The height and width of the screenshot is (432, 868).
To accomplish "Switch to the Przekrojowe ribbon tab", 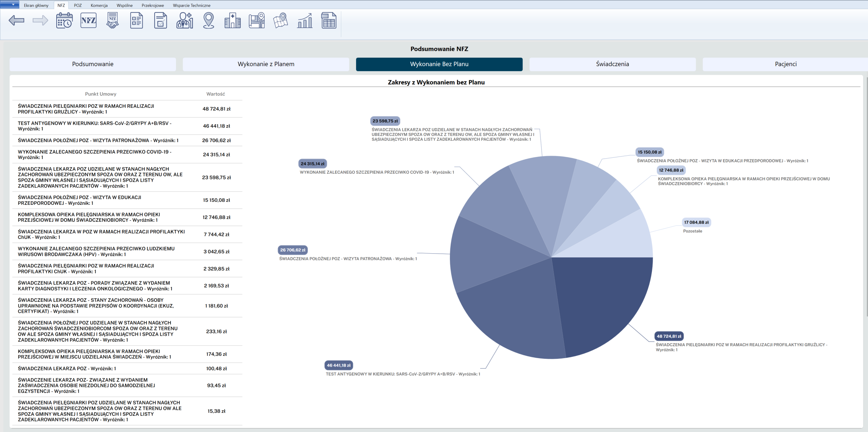I will tap(153, 5).
